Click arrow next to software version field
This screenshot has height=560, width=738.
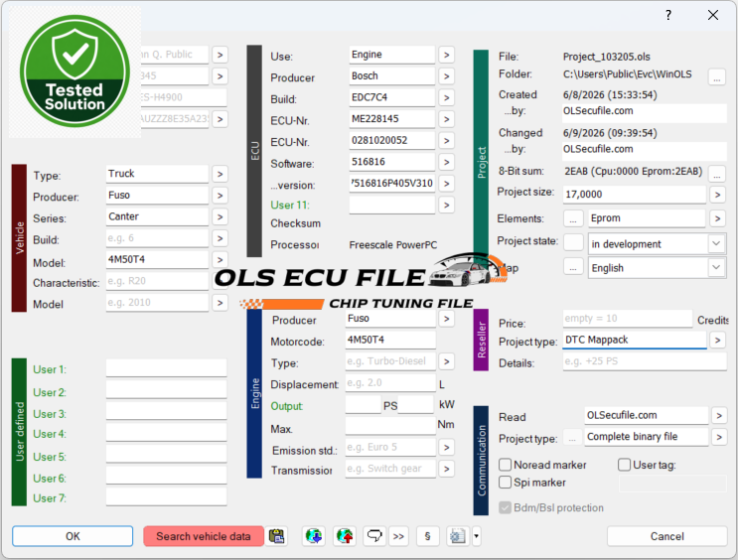coord(447,184)
